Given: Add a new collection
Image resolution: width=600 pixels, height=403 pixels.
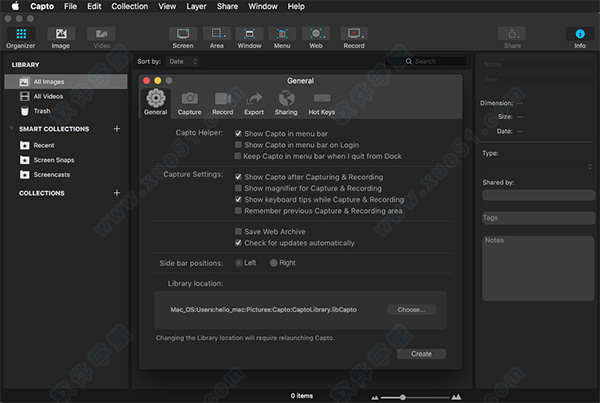Looking at the screenshot, I should (117, 193).
